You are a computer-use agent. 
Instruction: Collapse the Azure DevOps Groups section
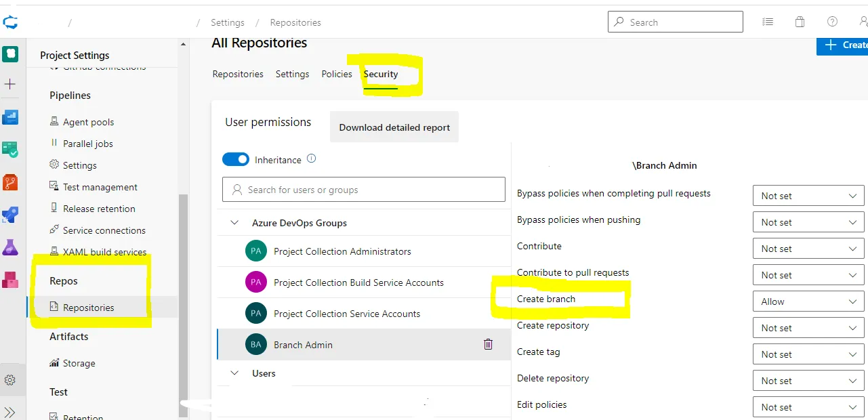pyautogui.click(x=235, y=223)
